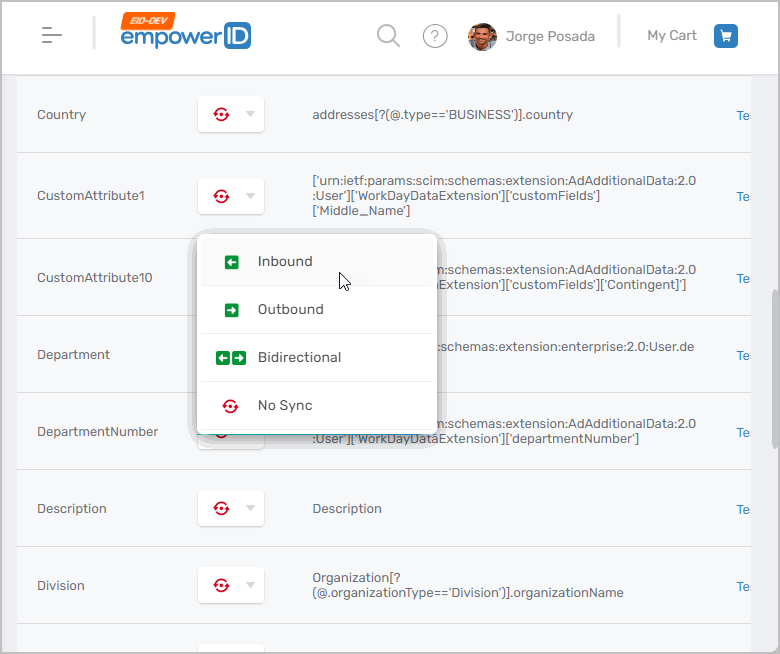Open the My Cart link

(671, 36)
